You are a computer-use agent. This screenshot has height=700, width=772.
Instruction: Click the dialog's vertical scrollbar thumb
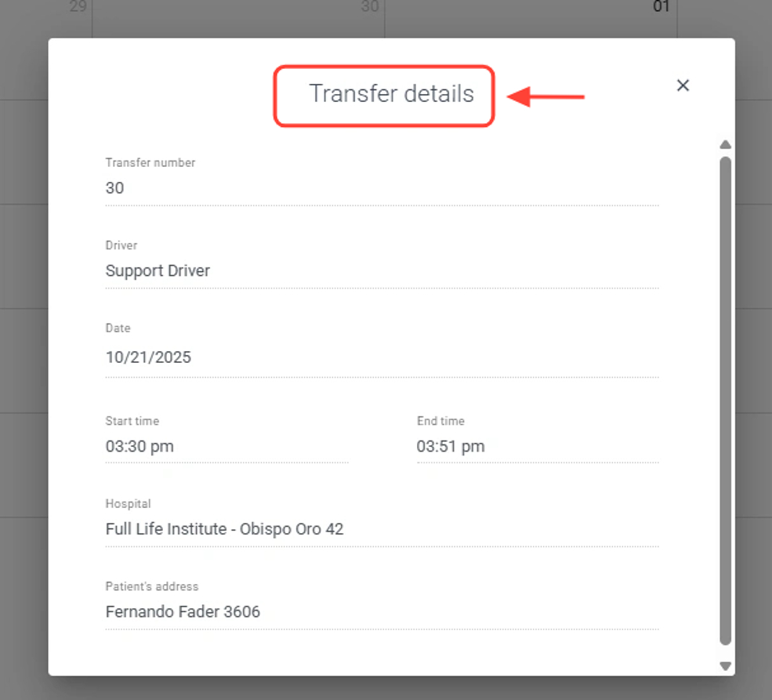(x=725, y=400)
